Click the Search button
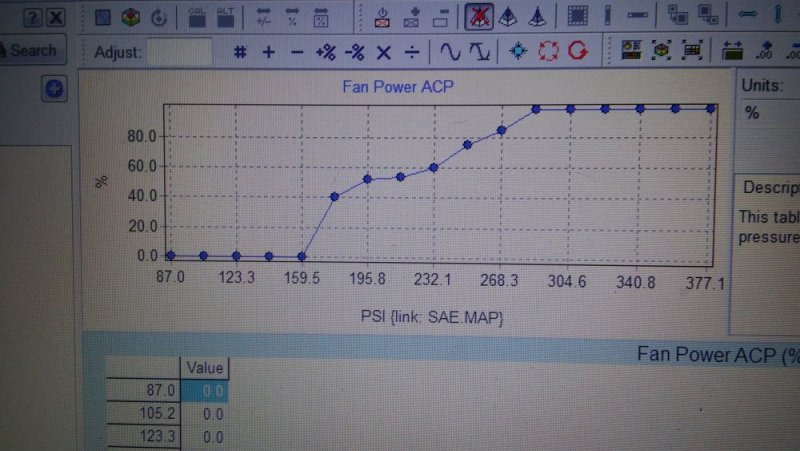The image size is (800, 451). click(30, 51)
